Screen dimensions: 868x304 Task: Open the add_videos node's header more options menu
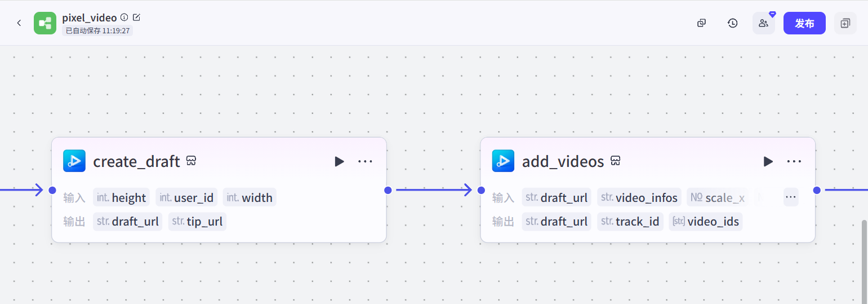coord(794,161)
